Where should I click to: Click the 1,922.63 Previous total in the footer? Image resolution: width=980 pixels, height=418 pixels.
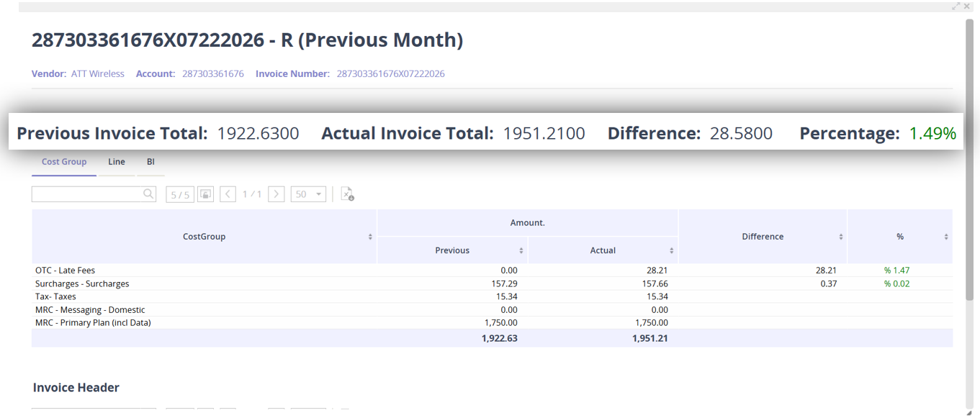tap(500, 338)
